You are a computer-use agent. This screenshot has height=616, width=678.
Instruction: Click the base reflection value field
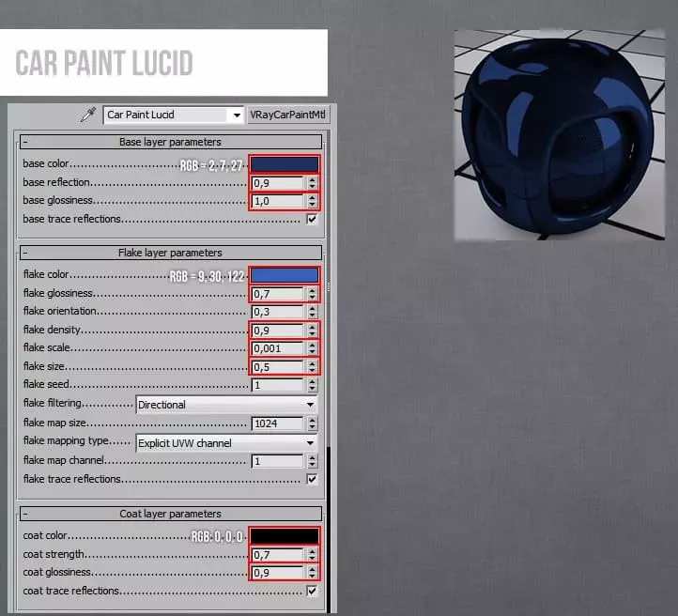pos(278,183)
